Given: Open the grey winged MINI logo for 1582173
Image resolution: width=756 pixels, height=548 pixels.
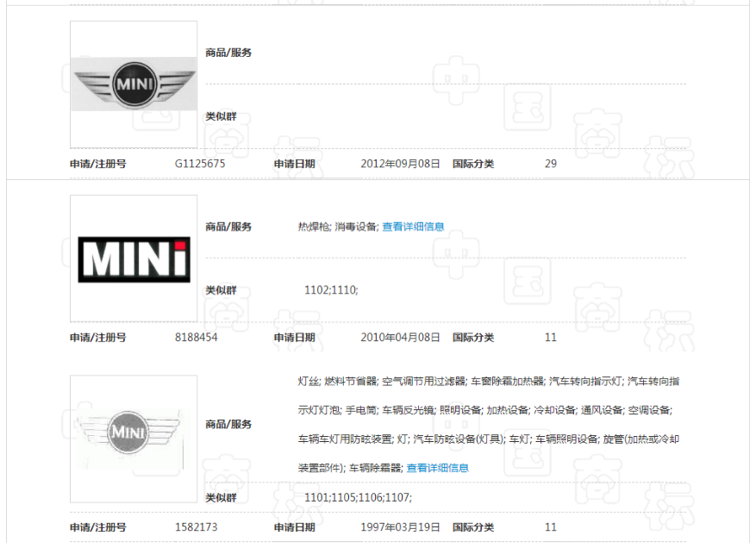Looking at the screenshot, I should click(134, 439).
